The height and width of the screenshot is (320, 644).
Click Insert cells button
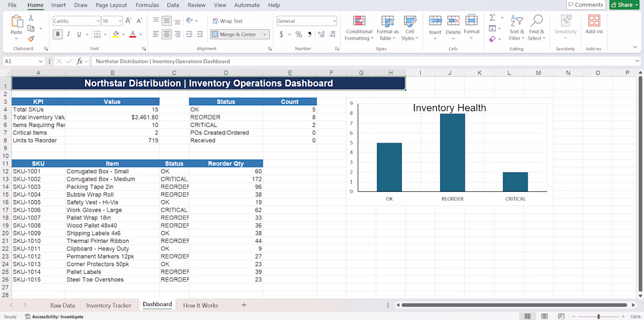pyautogui.click(x=435, y=28)
